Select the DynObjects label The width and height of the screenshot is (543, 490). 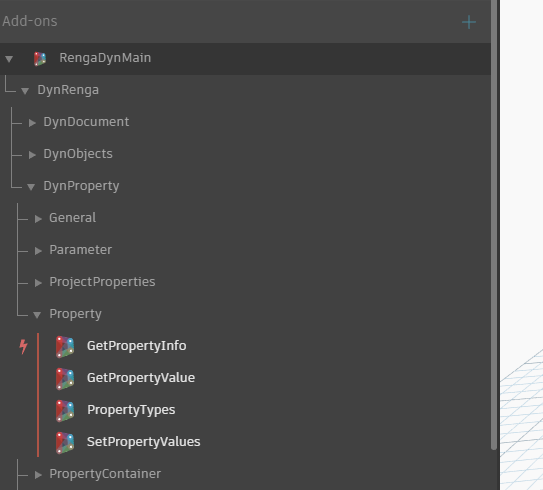tap(78, 154)
